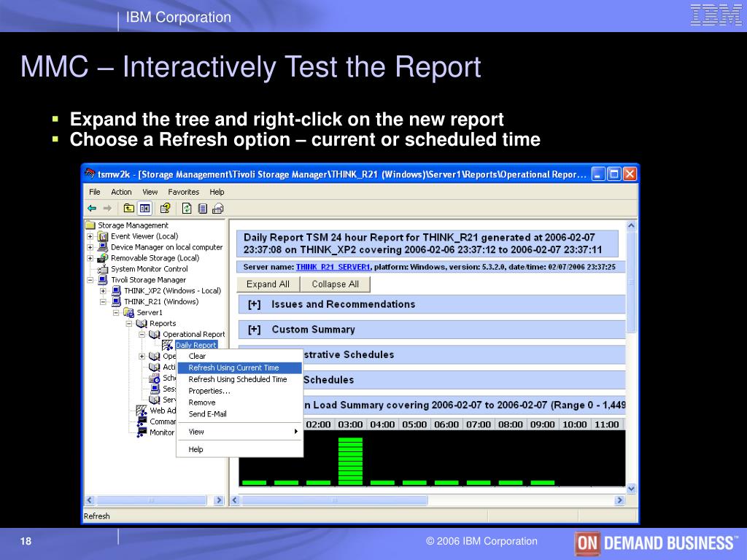Toggle the Show/Hide Console Tree icon
The width and height of the screenshot is (747, 560).
tap(145, 208)
